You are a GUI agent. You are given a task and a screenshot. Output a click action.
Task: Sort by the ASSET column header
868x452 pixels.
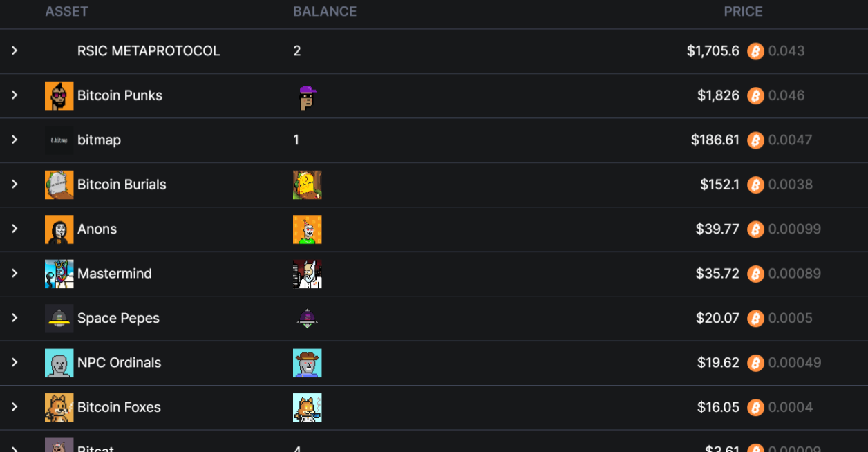66,12
